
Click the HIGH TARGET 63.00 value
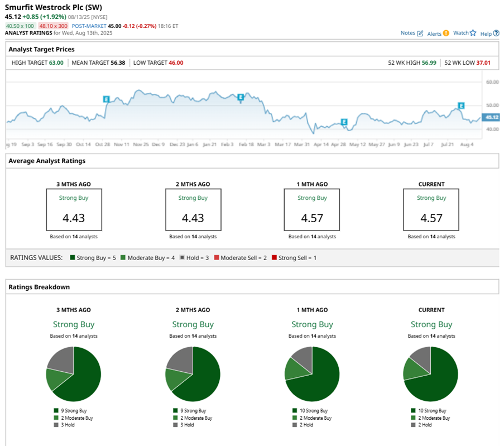56,63
